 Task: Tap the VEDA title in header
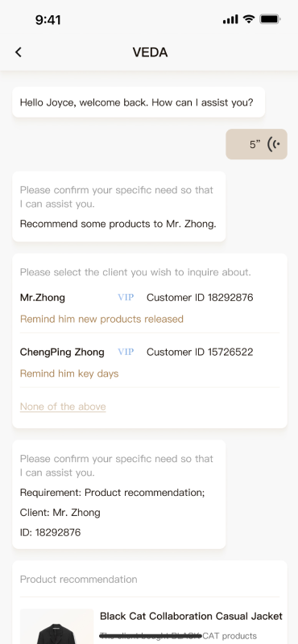point(150,52)
